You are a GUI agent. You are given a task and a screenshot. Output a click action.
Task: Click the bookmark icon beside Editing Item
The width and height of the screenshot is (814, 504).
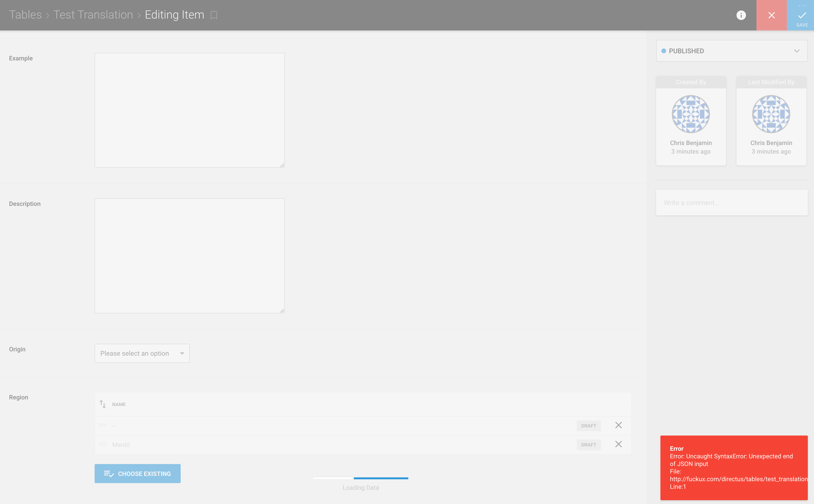[214, 15]
